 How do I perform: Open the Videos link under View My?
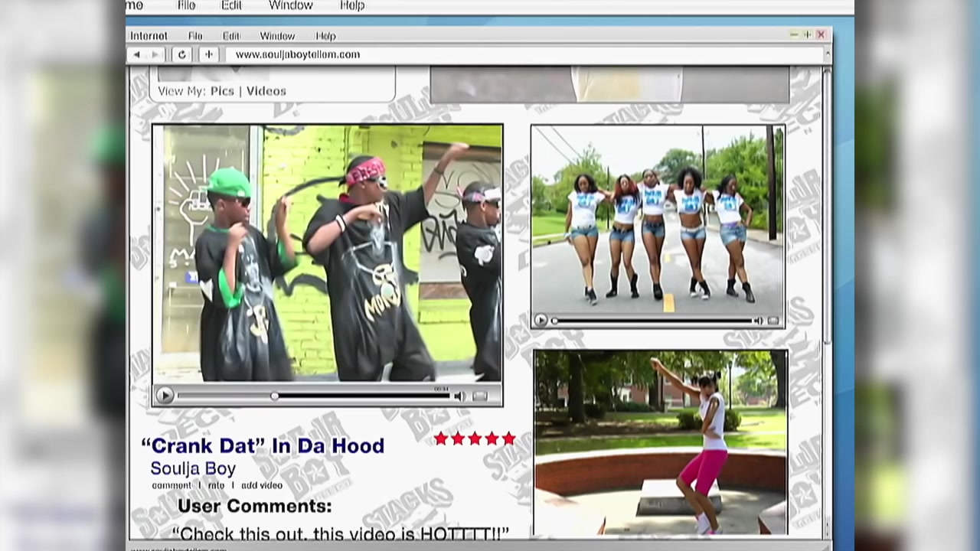click(x=266, y=91)
